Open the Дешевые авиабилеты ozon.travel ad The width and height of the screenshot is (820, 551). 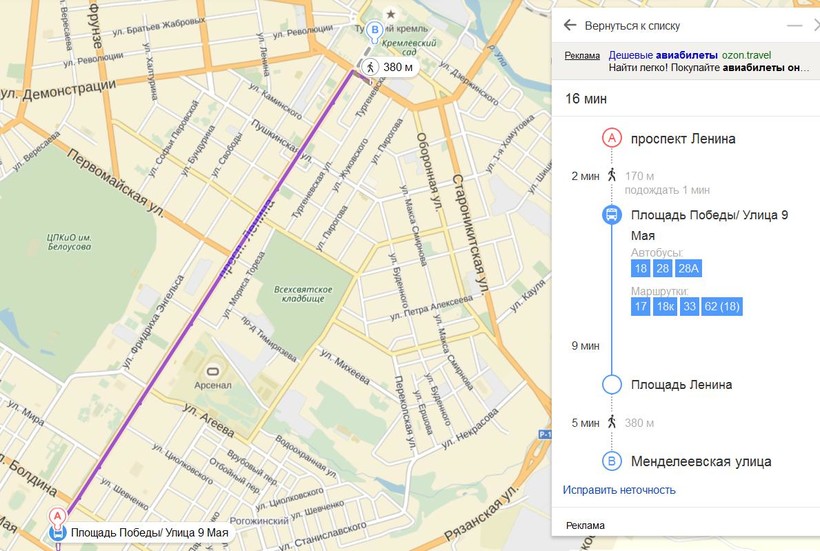click(x=690, y=55)
